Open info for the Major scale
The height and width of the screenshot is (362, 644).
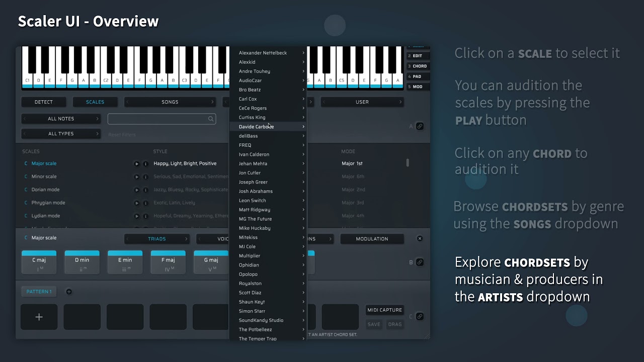tap(145, 163)
